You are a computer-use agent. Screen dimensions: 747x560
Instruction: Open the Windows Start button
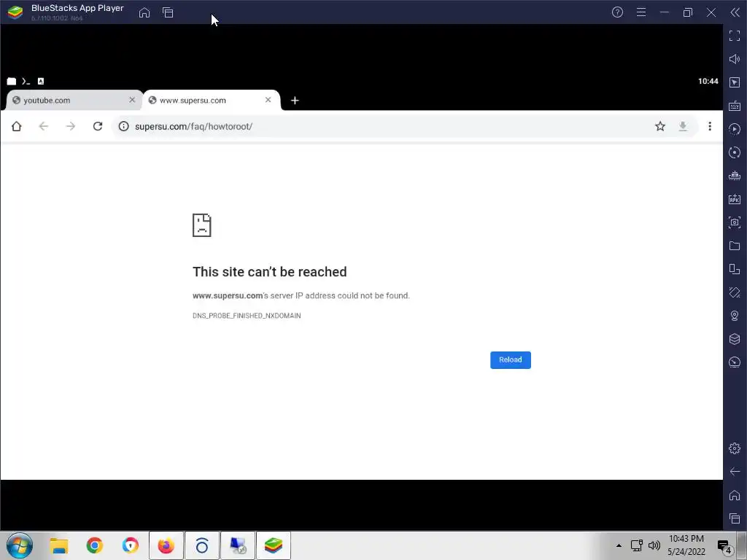(20, 545)
